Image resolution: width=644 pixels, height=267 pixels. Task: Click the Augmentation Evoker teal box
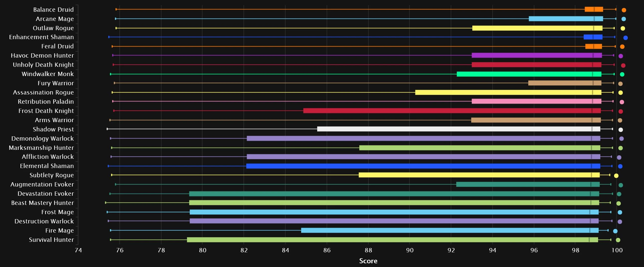tap(528, 184)
